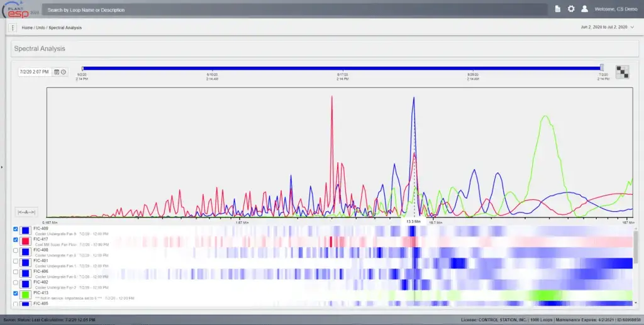Open the calendar picker next to date field
Viewport: 644px width, 325px height.
tap(57, 72)
